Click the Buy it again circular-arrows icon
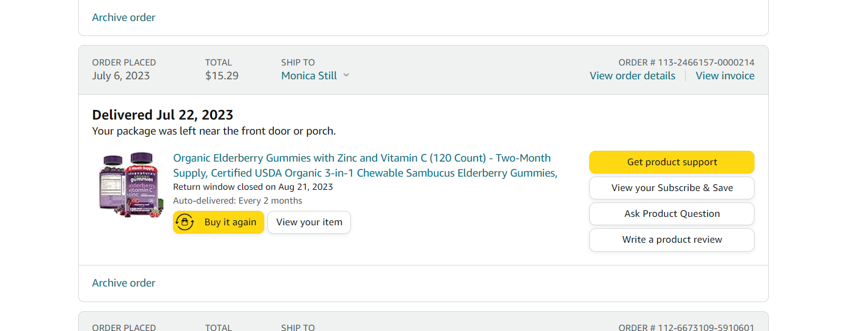868x331 pixels. click(185, 222)
